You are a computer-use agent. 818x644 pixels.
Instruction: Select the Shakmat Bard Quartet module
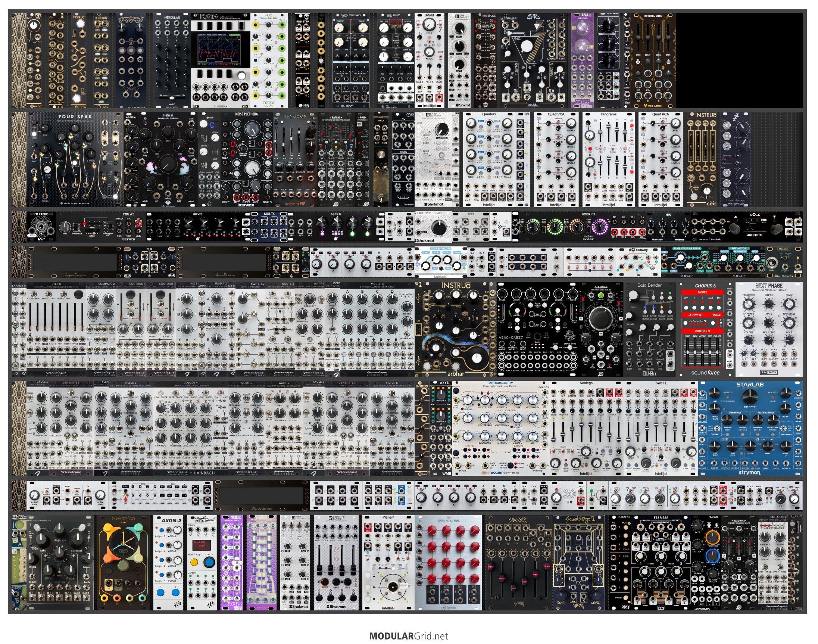click(437, 159)
